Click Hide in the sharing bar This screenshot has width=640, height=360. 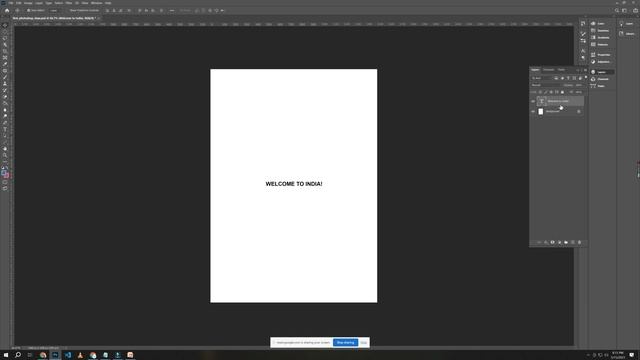364,342
